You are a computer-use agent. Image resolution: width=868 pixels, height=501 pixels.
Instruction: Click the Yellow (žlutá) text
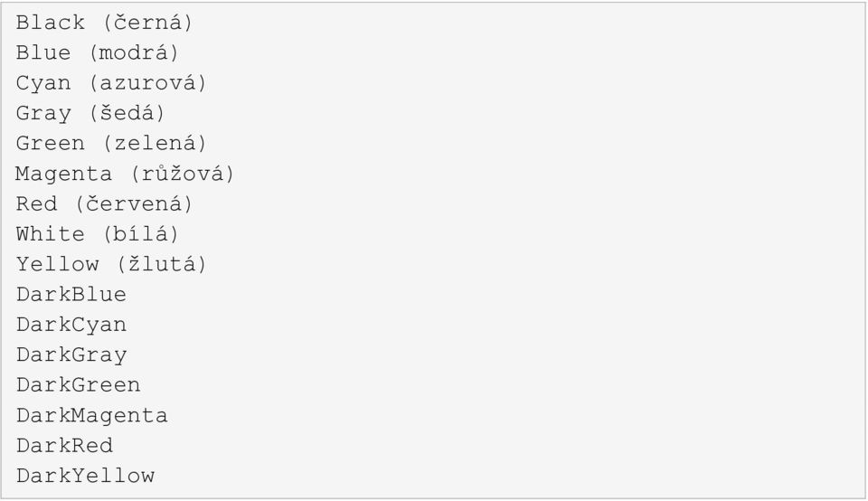(x=111, y=264)
